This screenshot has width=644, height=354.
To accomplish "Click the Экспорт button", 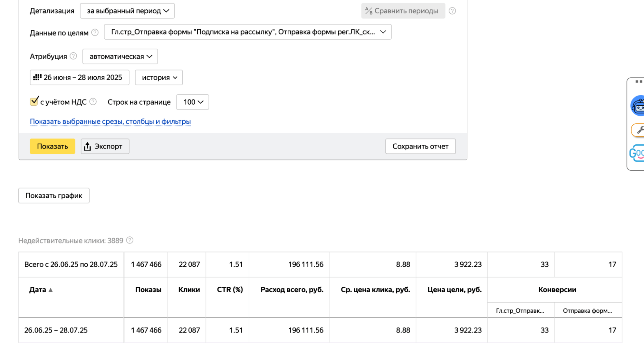I will (x=105, y=147).
